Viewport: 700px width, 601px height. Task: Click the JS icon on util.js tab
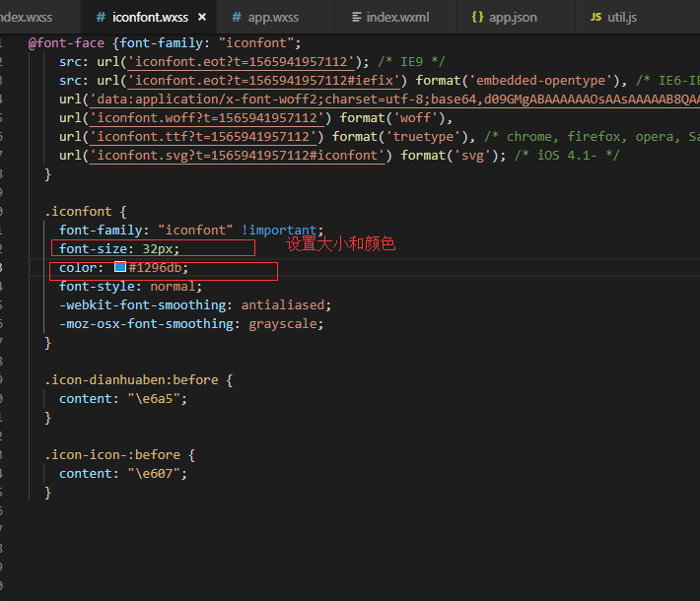pyautogui.click(x=595, y=18)
